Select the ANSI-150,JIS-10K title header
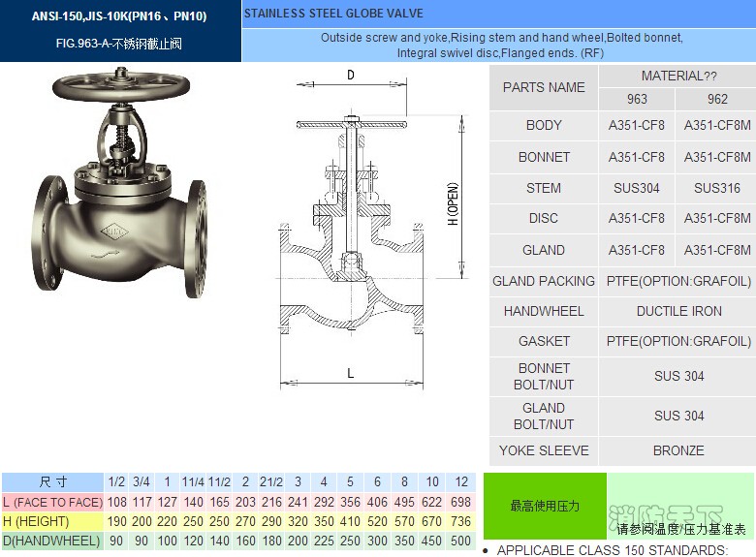 [x=119, y=16]
